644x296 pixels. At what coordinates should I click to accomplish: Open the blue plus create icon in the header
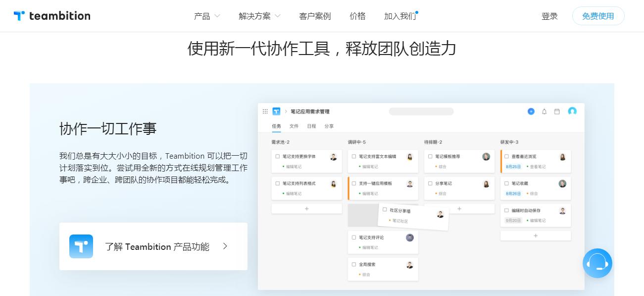530,111
